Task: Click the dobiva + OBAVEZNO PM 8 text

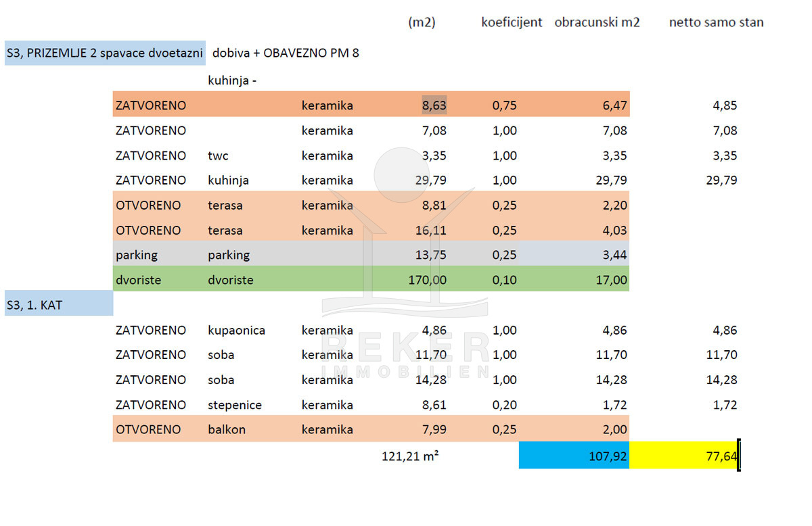Action: point(286,53)
